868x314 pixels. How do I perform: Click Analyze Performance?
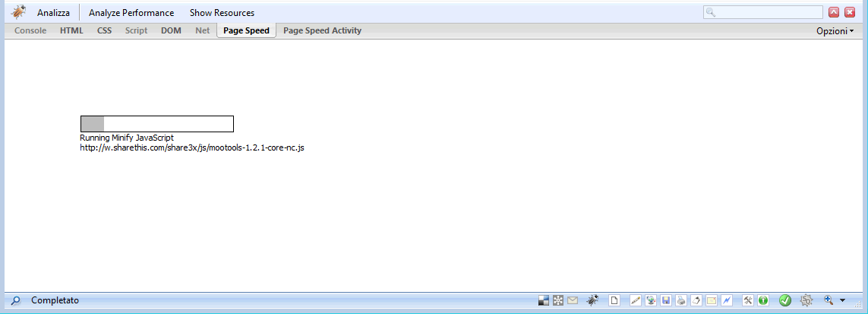(x=131, y=13)
